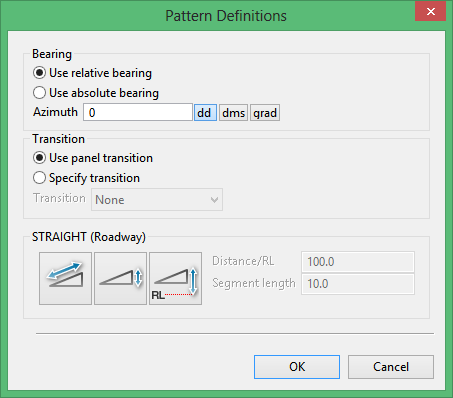Open the Transition None dropdown
Image resolution: width=453 pixels, height=398 pixels.
(x=157, y=200)
